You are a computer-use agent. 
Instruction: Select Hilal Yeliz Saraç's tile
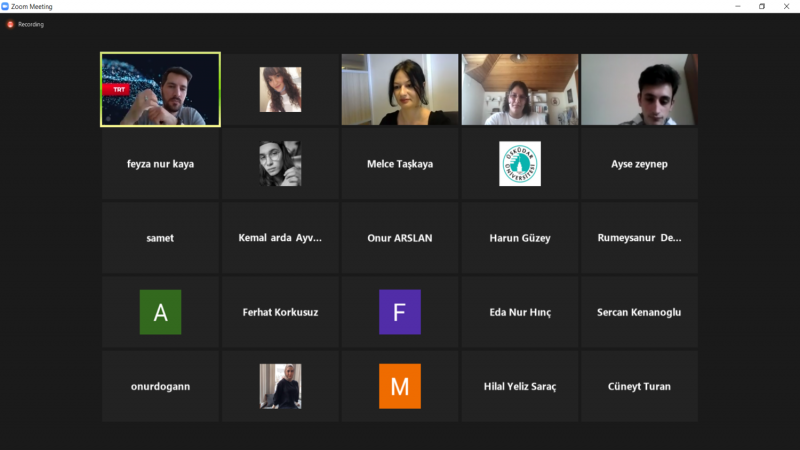pos(520,386)
